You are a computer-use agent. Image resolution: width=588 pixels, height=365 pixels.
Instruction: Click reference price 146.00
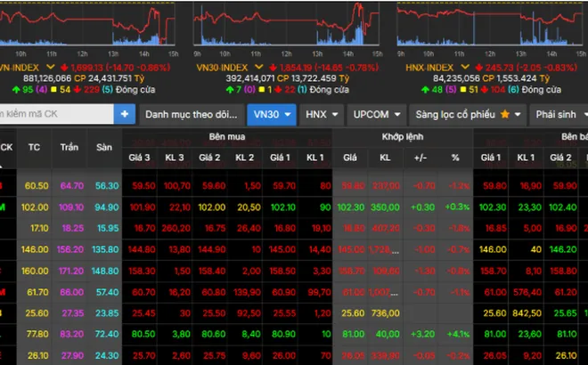[x=35, y=249]
